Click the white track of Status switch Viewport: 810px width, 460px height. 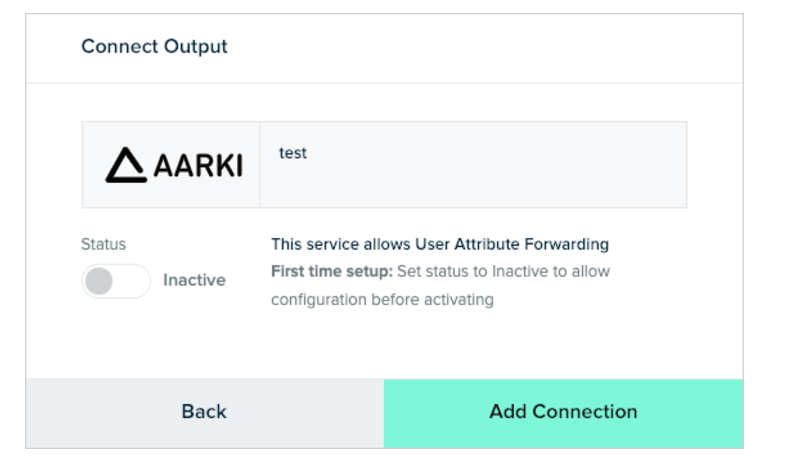132,281
